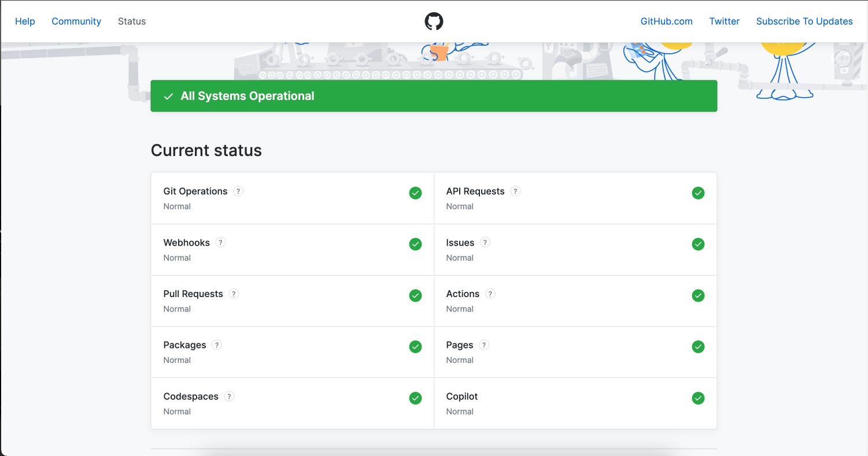Click the GitHub Octocat logo in header

pos(434,21)
